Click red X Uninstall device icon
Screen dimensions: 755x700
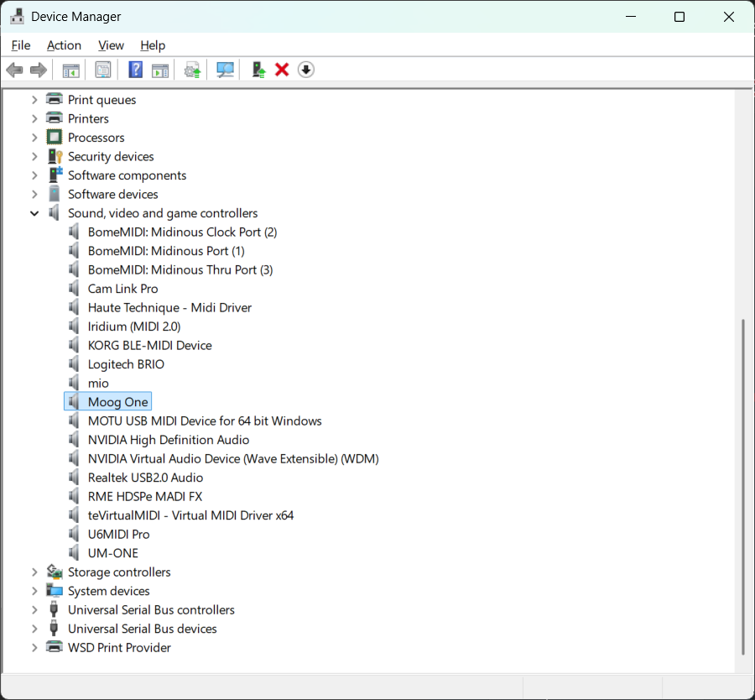pyautogui.click(x=282, y=70)
